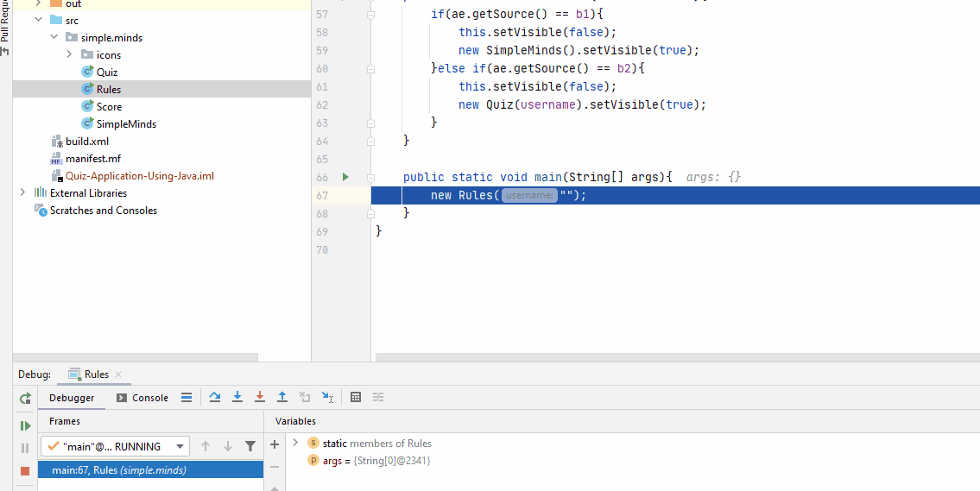Click the Step Into debugger icon
The image size is (980, 491).
coord(237,397)
